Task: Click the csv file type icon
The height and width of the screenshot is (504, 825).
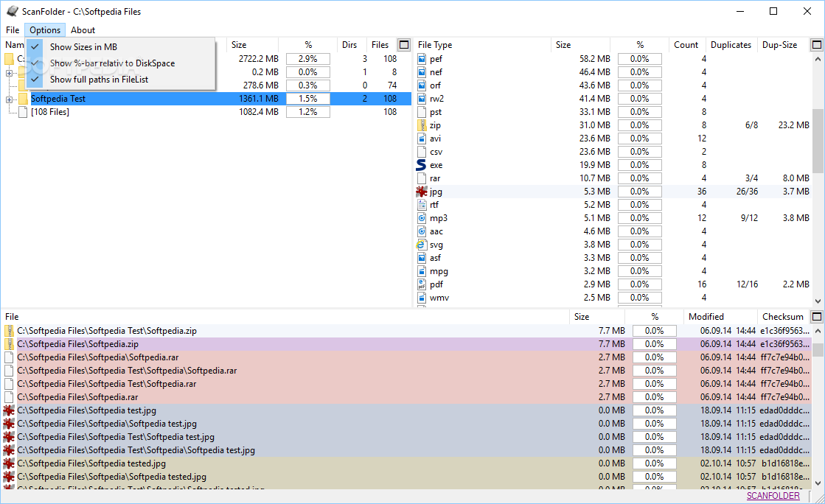Action: [422, 152]
